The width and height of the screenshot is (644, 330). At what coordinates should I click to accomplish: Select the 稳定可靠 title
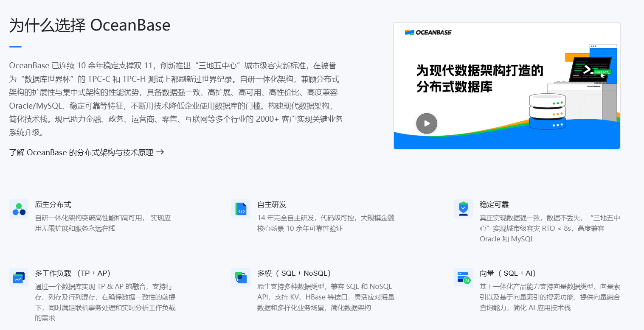coord(494,205)
